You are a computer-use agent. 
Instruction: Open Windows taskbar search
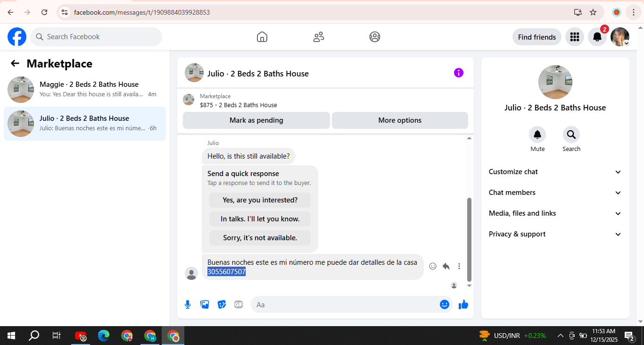point(34,336)
